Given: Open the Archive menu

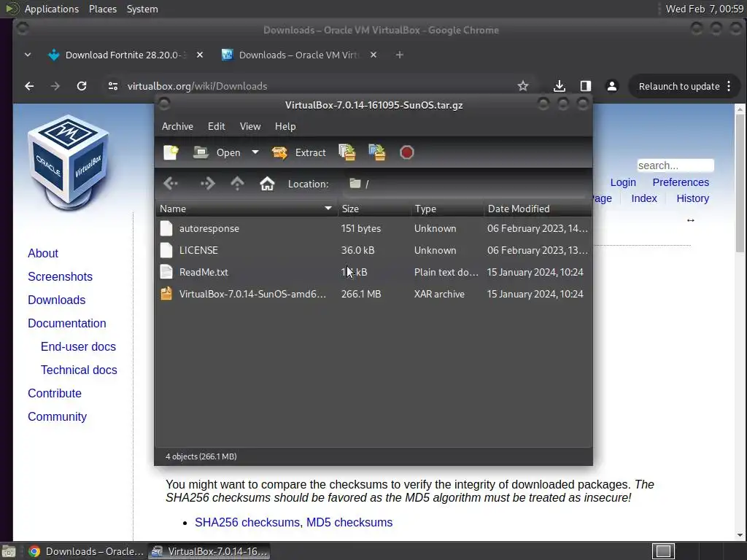Looking at the screenshot, I should (177, 126).
